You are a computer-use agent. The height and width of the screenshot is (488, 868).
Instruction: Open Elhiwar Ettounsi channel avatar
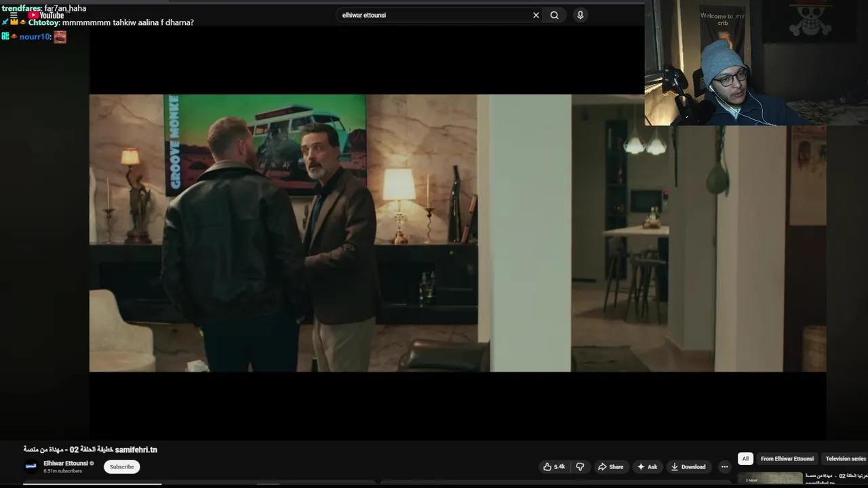click(31, 466)
